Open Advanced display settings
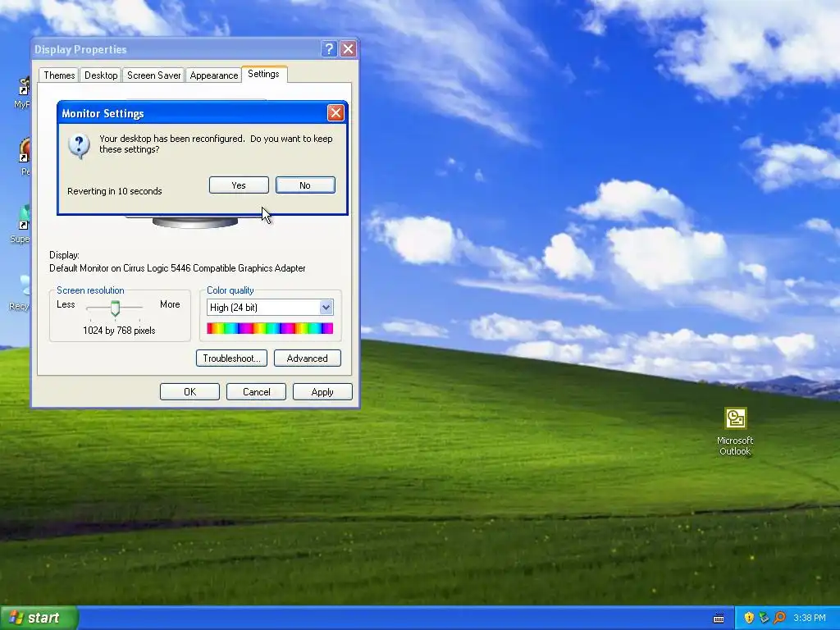Screen dimensions: 840x630 308,358
